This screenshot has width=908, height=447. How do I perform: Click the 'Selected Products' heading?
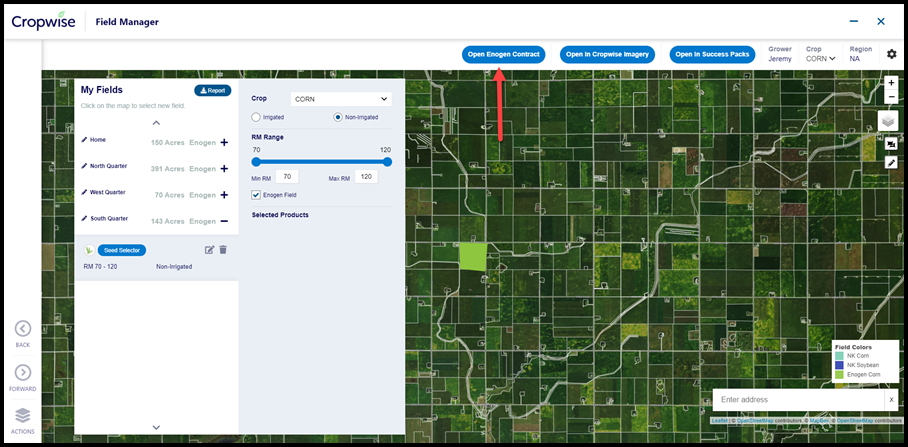pos(280,215)
